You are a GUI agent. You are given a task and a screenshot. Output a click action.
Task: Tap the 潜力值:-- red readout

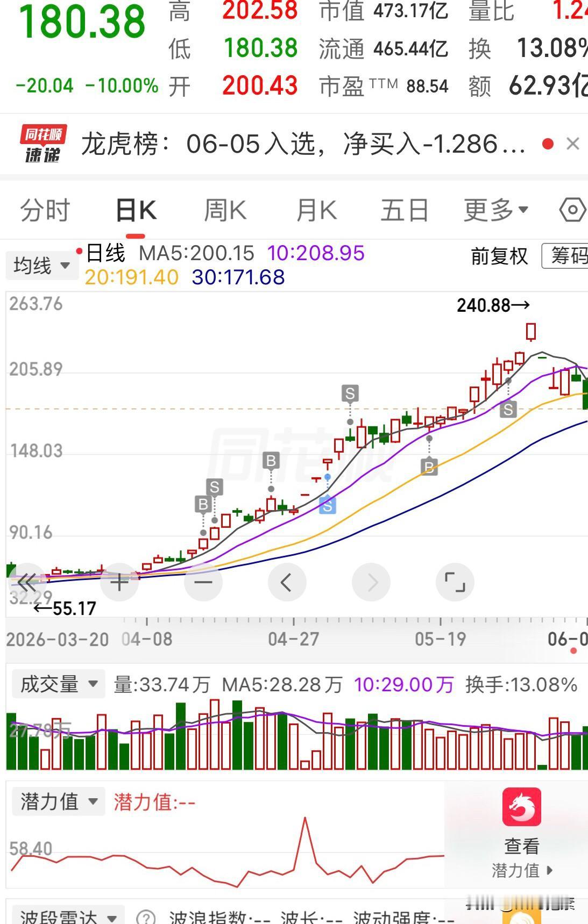click(x=154, y=802)
